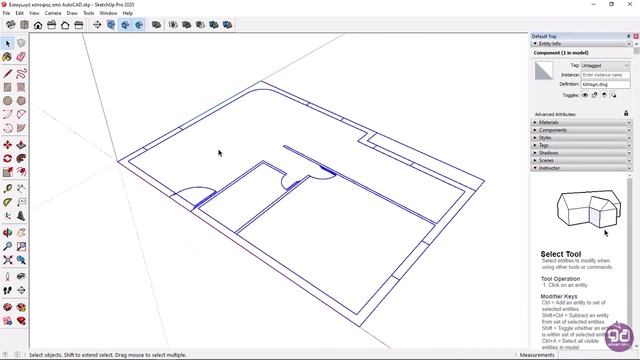Viewport: 640px width, 360px height.
Task: Activate the Look Around eye tool
Action: pyautogui.click(x=21, y=277)
